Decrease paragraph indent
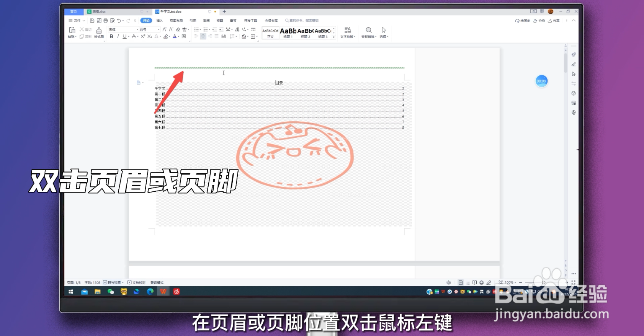Screen dimensions: 644x336 [215, 29]
